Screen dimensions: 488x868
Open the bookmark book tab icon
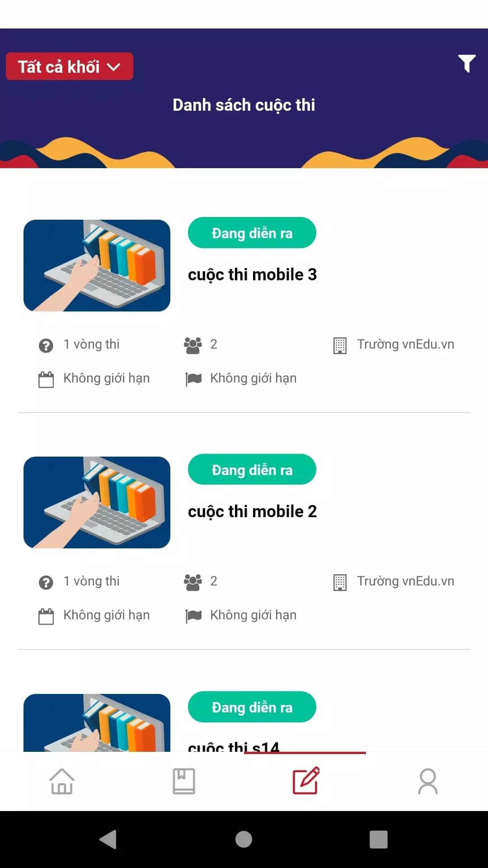[184, 781]
